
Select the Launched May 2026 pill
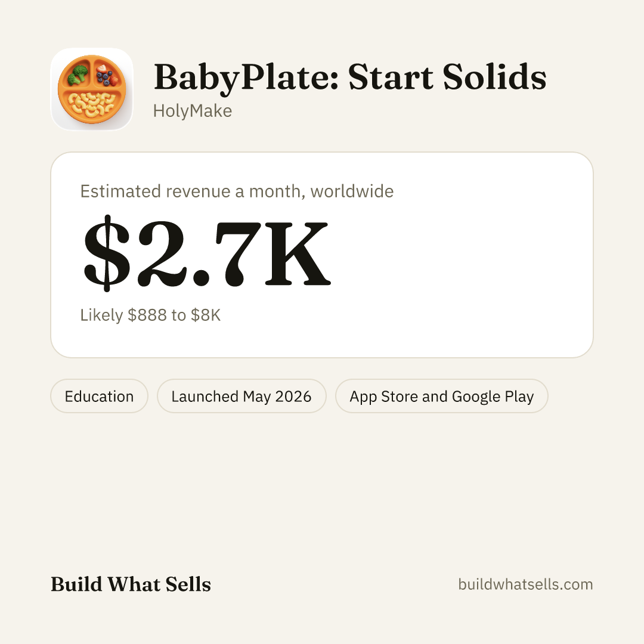click(241, 396)
